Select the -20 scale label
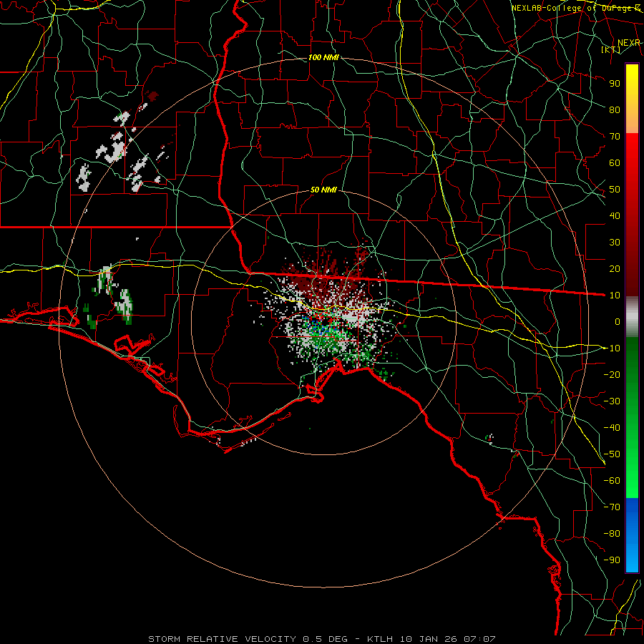This screenshot has width=644, height=644. (612, 374)
